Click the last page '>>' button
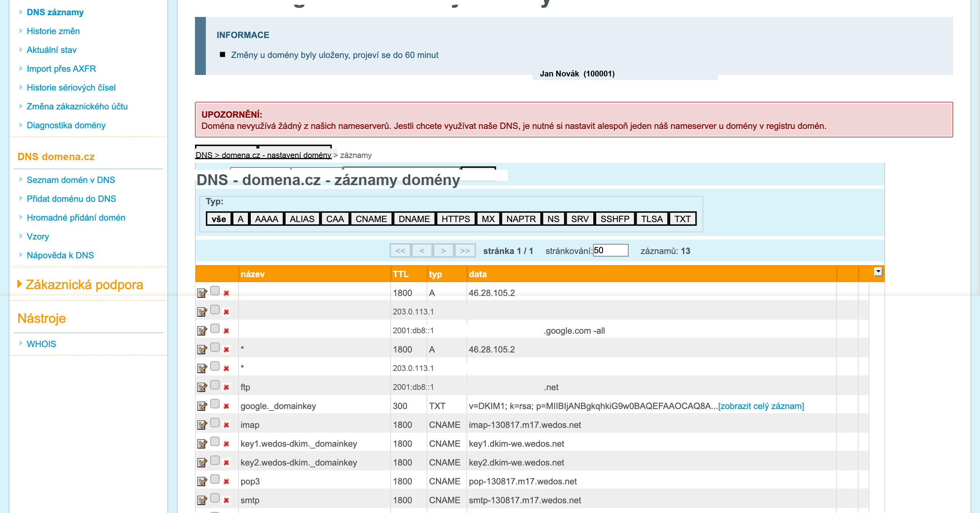 point(465,251)
